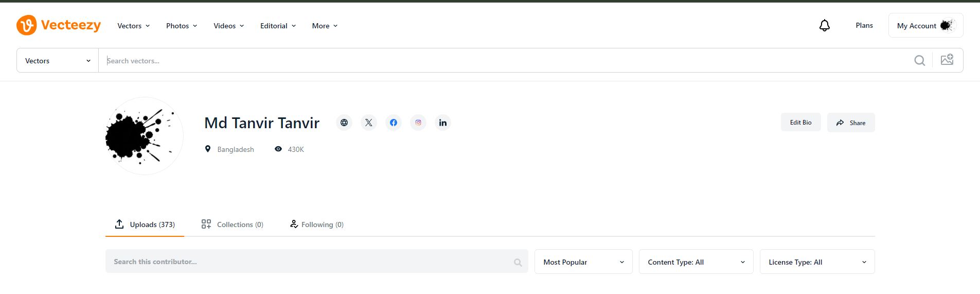Click the ink splatter profile picture
This screenshot has width=980, height=294.
pos(144,136)
